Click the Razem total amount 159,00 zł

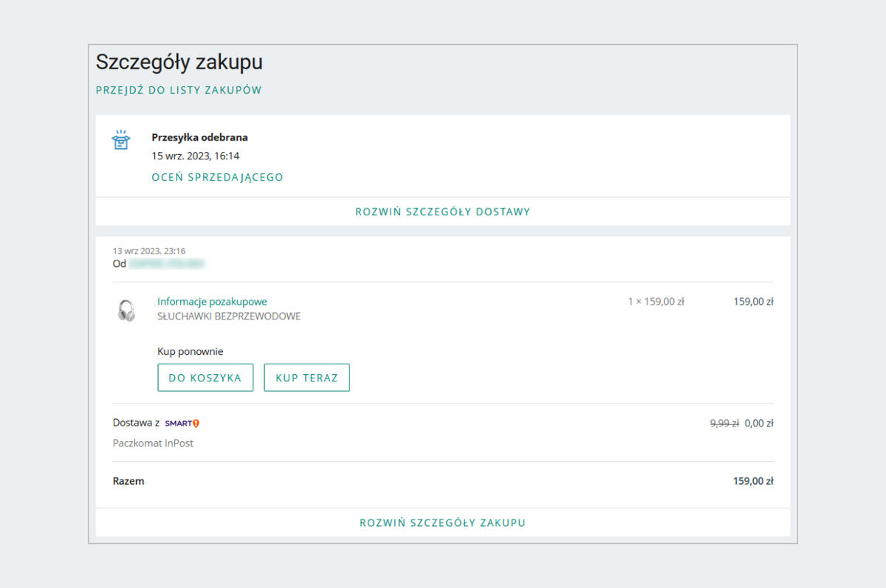(x=752, y=481)
